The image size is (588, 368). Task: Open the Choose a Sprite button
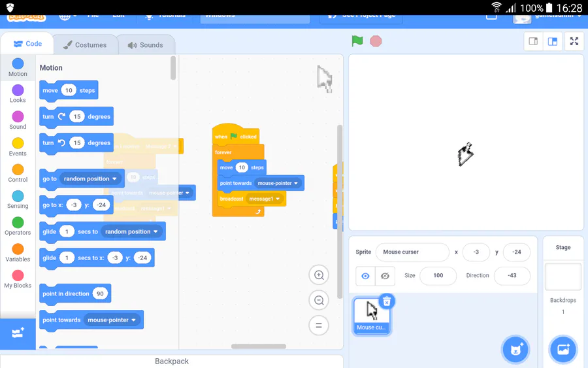pos(515,349)
